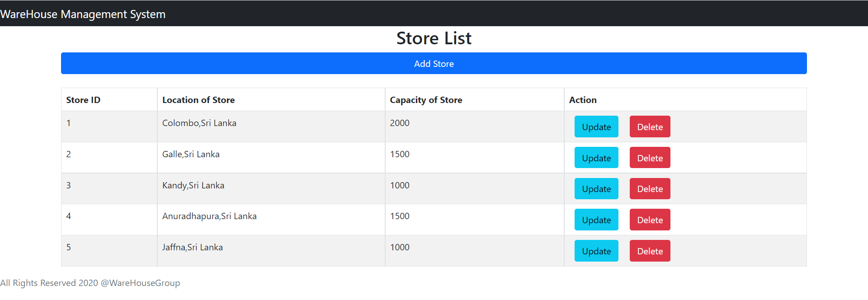Click capacity 1500 in the Anuradhapura row
The height and width of the screenshot is (300, 868).
pos(475,220)
